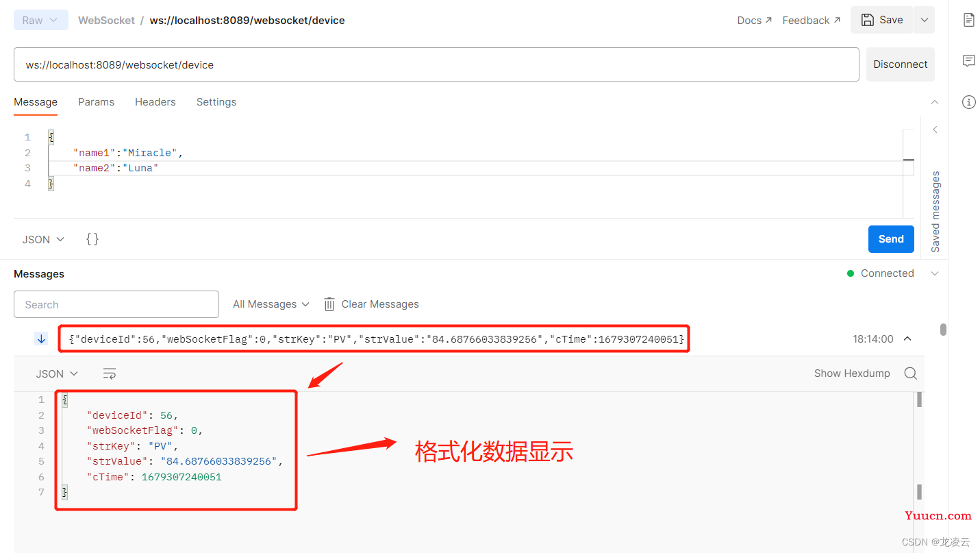Toggle line wrap in message viewer
Image resolution: width=980 pixels, height=553 pixels.
tap(110, 373)
